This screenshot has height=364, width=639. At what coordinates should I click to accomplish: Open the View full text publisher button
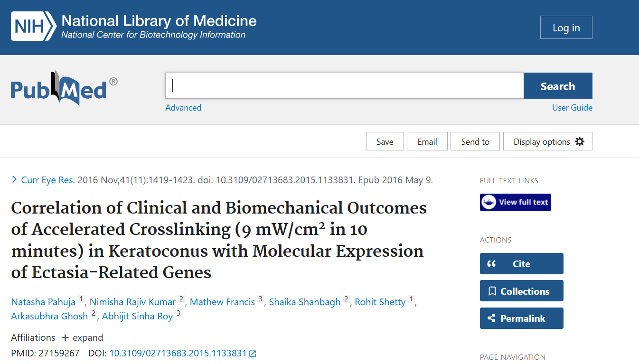click(515, 202)
